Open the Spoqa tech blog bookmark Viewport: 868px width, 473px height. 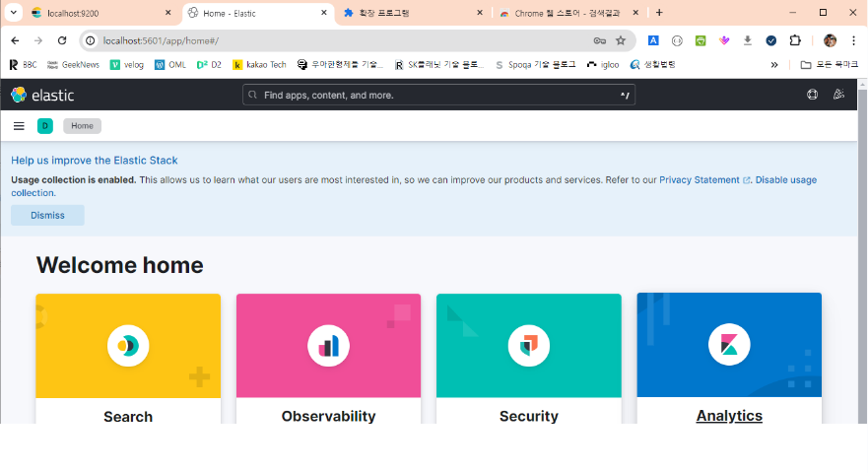click(535, 65)
